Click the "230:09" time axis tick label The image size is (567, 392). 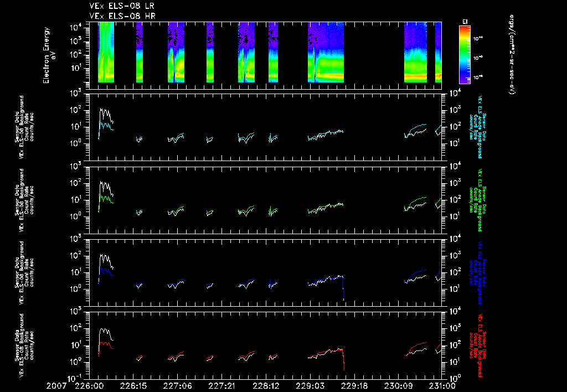[398, 386]
